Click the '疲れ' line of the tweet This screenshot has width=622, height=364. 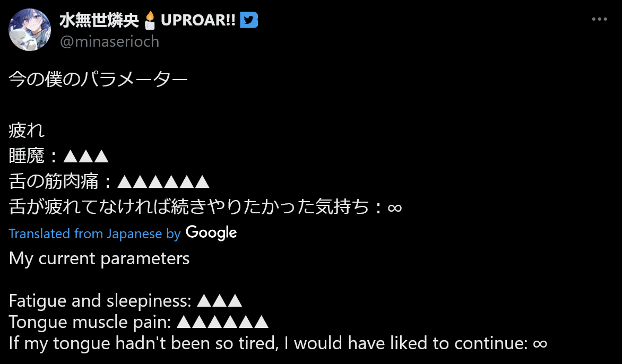[27, 131]
